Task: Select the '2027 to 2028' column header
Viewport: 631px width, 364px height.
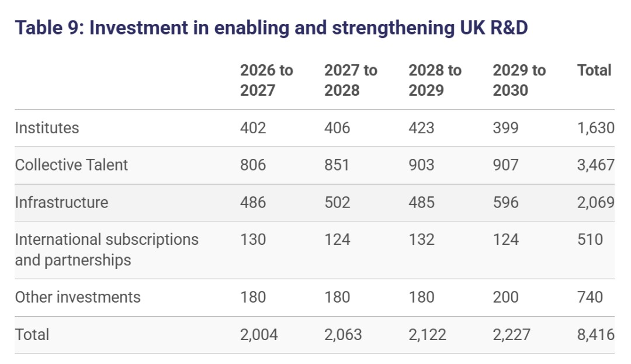Action: tap(351, 80)
